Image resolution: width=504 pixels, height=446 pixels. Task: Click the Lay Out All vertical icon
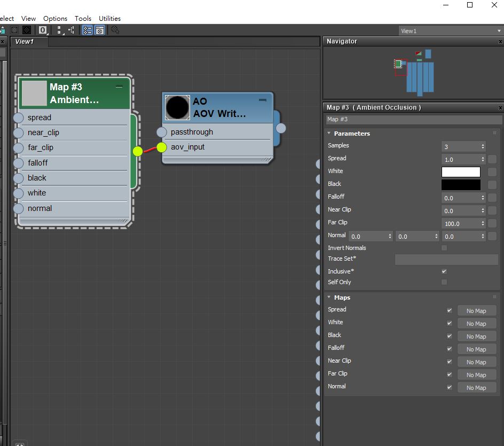[x=59, y=30]
